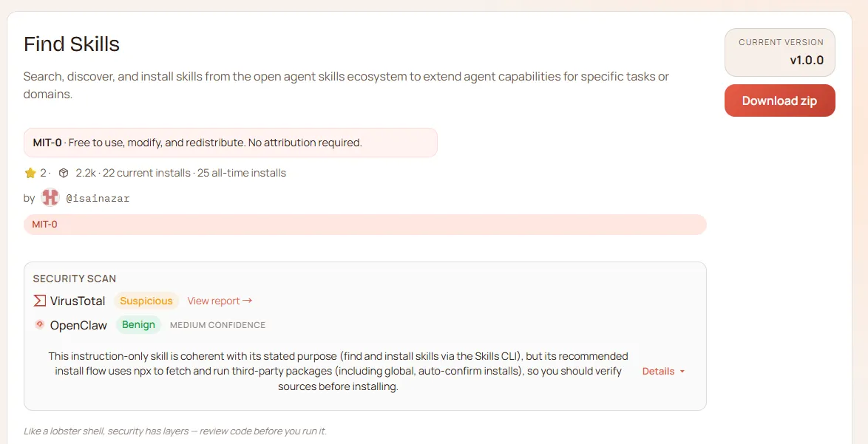Select the MIT-0 tag pill below author
Screen dimensions: 868x444
tap(45, 224)
